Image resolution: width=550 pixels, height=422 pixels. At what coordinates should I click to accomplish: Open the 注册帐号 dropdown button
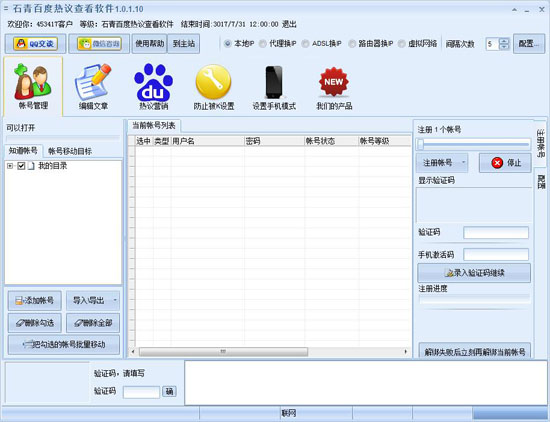[x=442, y=163]
